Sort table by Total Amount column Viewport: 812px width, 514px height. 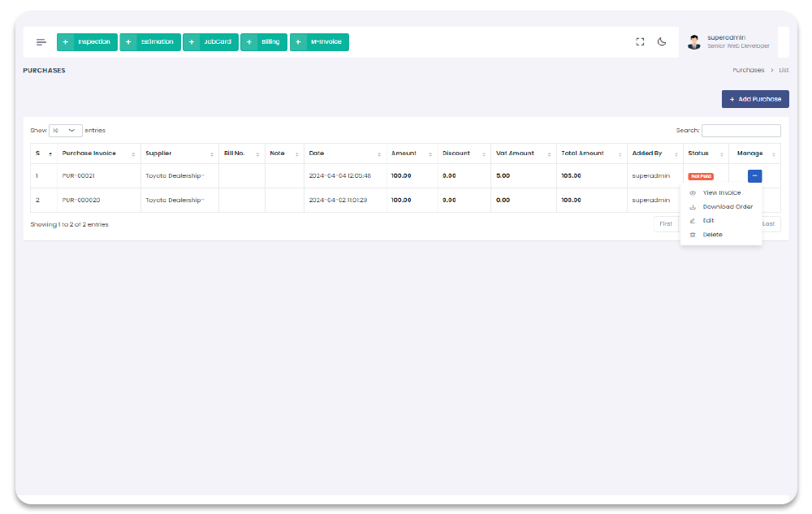pyautogui.click(x=590, y=153)
